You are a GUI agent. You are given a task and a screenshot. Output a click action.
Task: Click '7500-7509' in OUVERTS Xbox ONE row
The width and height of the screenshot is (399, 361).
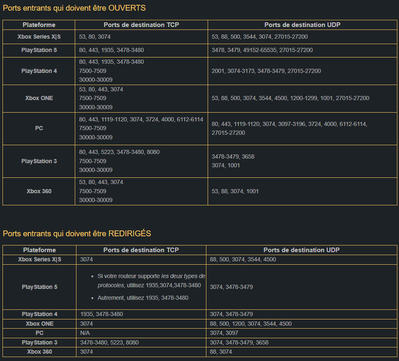coord(93,98)
